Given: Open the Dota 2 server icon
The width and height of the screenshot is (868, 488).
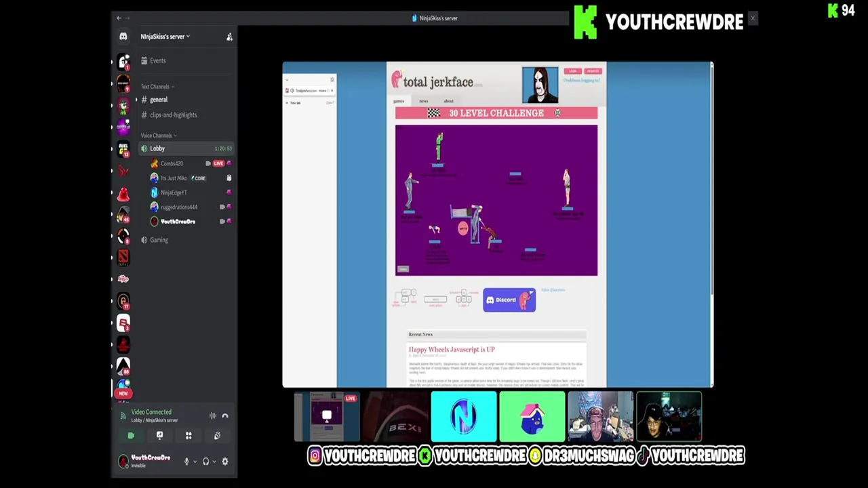Looking at the screenshot, I should click(123, 257).
